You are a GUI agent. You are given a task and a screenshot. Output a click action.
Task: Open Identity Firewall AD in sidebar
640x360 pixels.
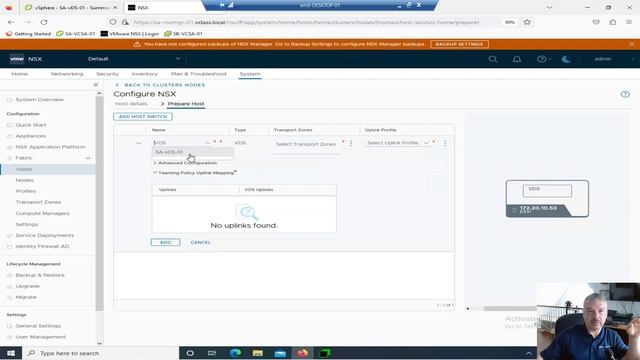[x=42, y=247]
